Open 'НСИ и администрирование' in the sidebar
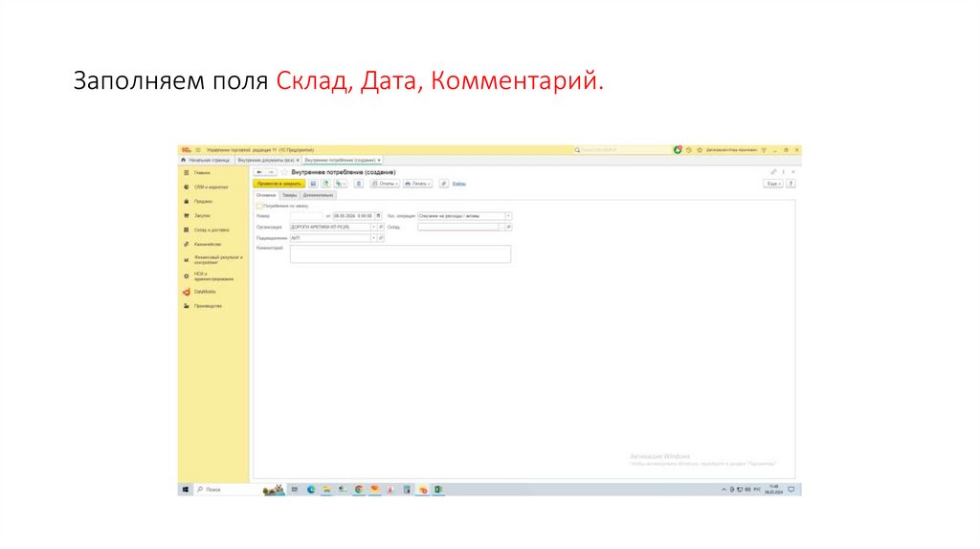Screen dimensions: 980x549 click(x=213, y=276)
